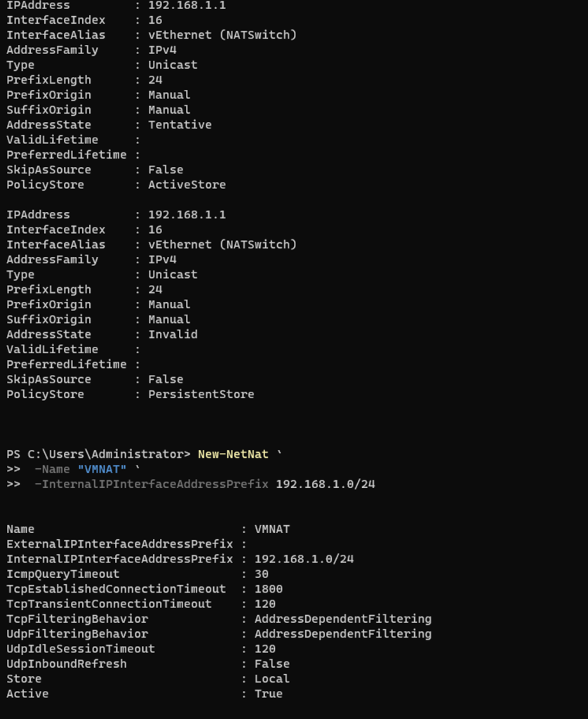The height and width of the screenshot is (719, 588).
Task: Click the TcpFilteringBehavior label
Action: (x=77, y=619)
